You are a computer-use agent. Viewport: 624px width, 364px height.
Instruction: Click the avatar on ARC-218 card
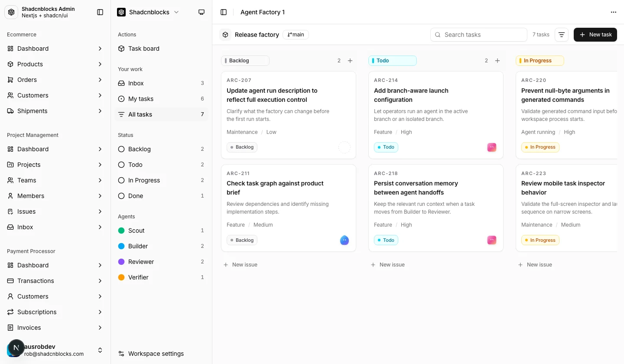pos(492,240)
